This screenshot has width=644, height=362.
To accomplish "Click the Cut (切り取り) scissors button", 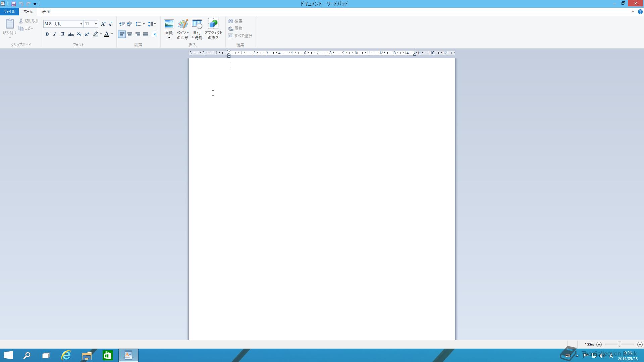I will 29,21.
